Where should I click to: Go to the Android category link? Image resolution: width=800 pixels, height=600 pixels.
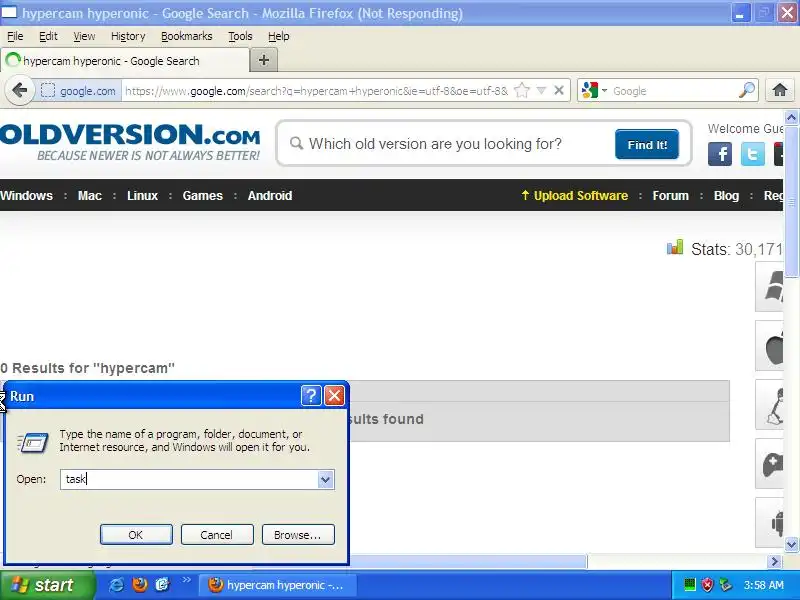tap(270, 196)
